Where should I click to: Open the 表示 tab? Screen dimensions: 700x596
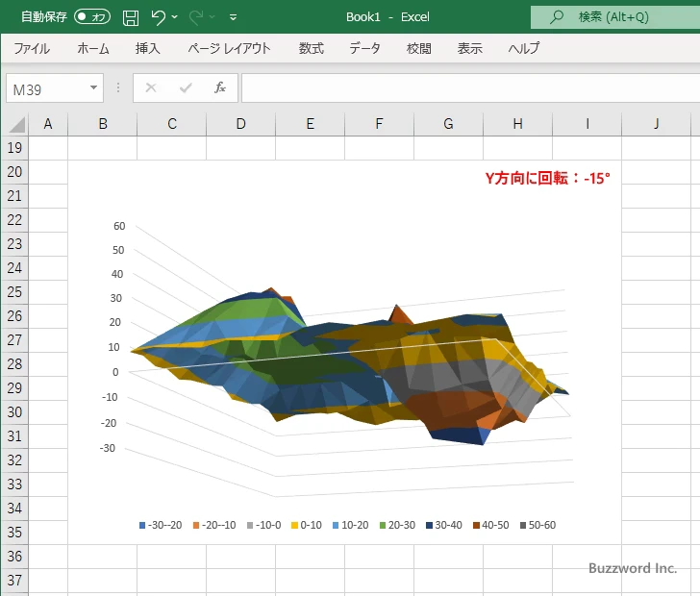click(469, 48)
